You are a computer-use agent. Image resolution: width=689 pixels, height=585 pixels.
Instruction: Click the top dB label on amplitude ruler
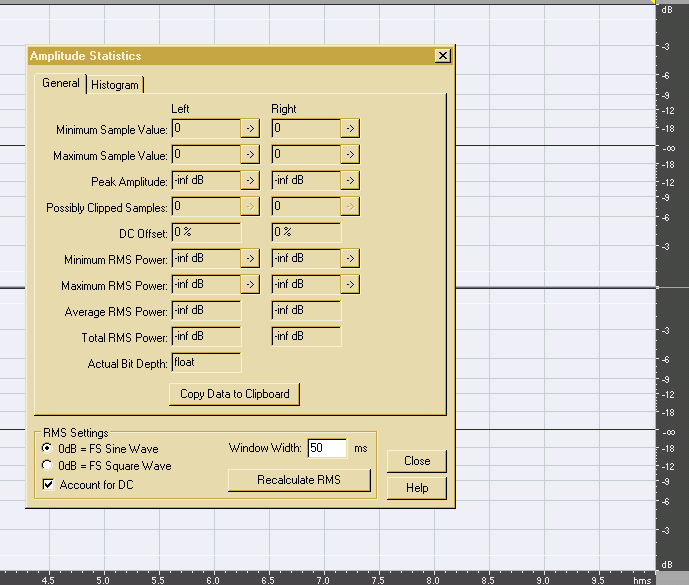pos(667,10)
